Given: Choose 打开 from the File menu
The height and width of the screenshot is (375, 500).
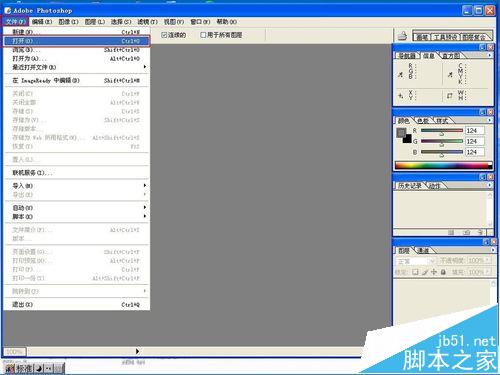Looking at the screenshot, I should coord(77,41).
